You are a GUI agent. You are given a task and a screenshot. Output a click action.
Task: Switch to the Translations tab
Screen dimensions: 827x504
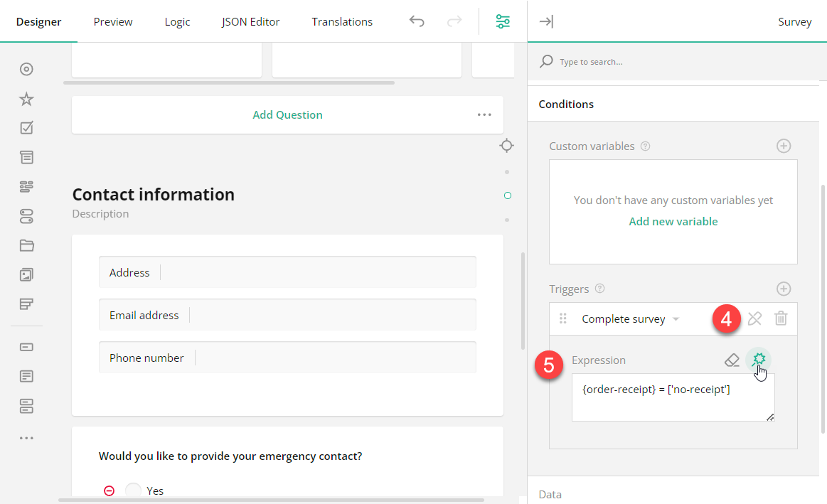342,21
